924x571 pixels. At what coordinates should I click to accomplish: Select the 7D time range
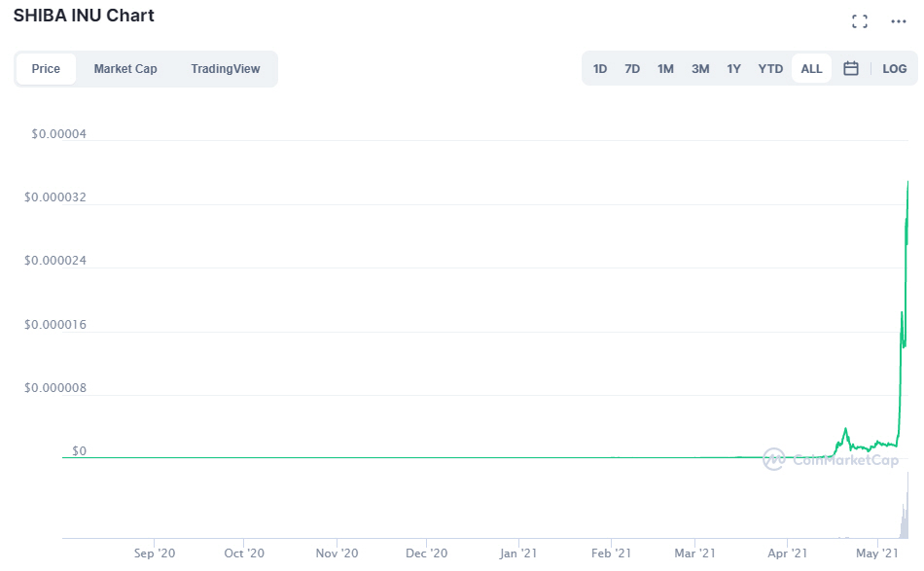pyautogui.click(x=632, y=69)
